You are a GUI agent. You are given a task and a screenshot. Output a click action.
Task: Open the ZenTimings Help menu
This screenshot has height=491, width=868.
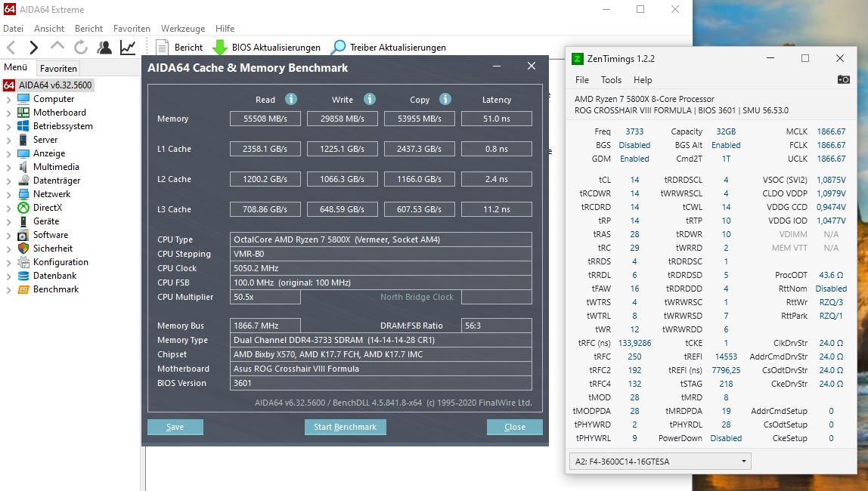tap(643, 79)
